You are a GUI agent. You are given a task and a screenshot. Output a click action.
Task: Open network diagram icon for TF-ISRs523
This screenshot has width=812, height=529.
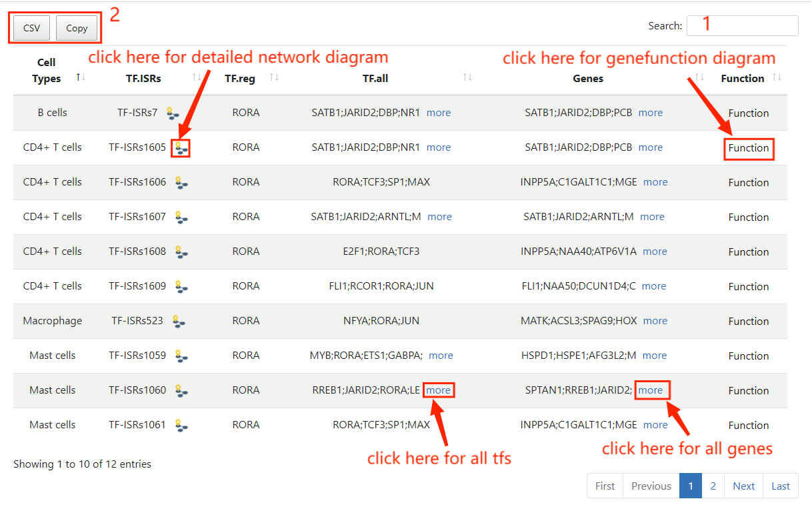click(x=178, y=321)
